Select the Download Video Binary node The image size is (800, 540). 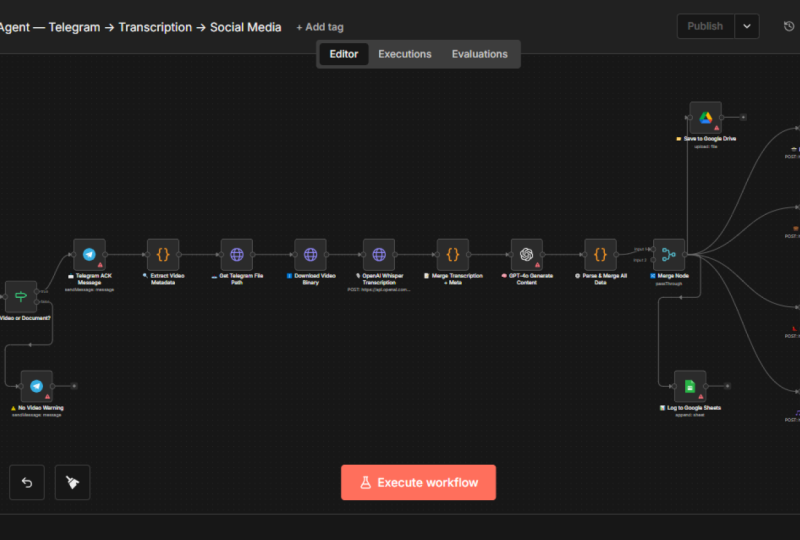click(x=310, y=254)
